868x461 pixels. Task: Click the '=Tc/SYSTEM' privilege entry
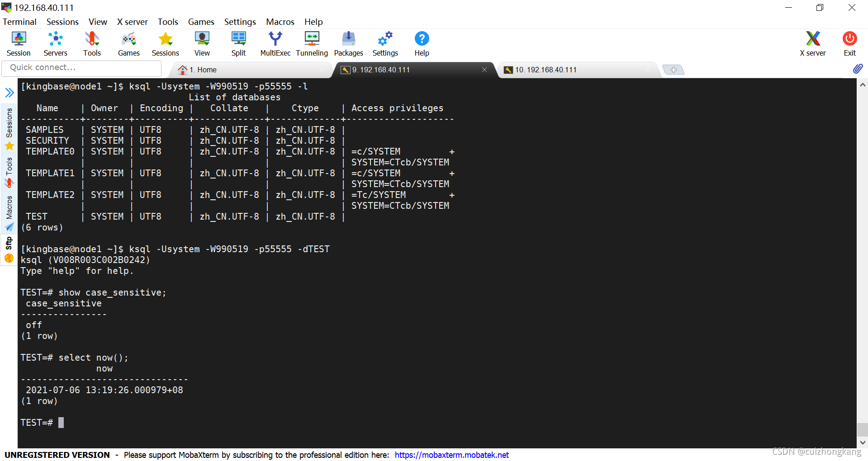click(378, 195)
